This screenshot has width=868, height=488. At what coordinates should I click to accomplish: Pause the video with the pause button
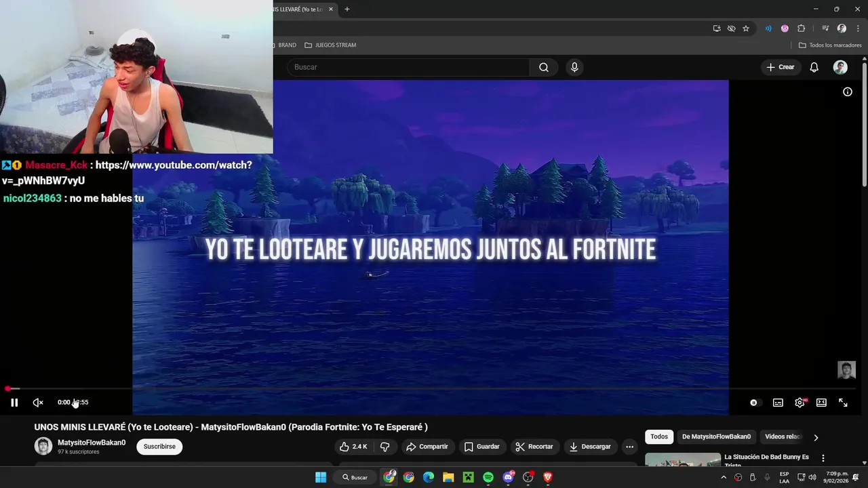pyautogui.click(x=14, y=403)
